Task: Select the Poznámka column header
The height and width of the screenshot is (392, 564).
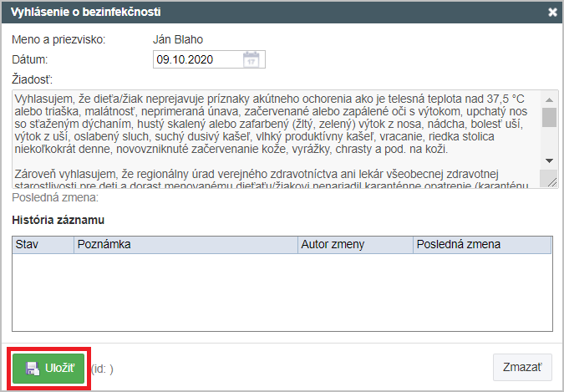Action: click(185, 245)
